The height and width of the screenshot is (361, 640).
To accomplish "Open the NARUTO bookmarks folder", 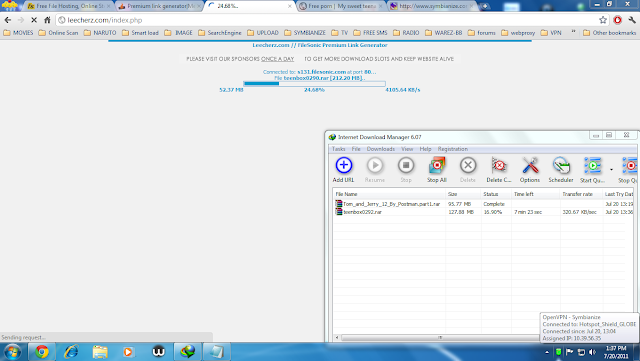I will (x=100, y=33).
